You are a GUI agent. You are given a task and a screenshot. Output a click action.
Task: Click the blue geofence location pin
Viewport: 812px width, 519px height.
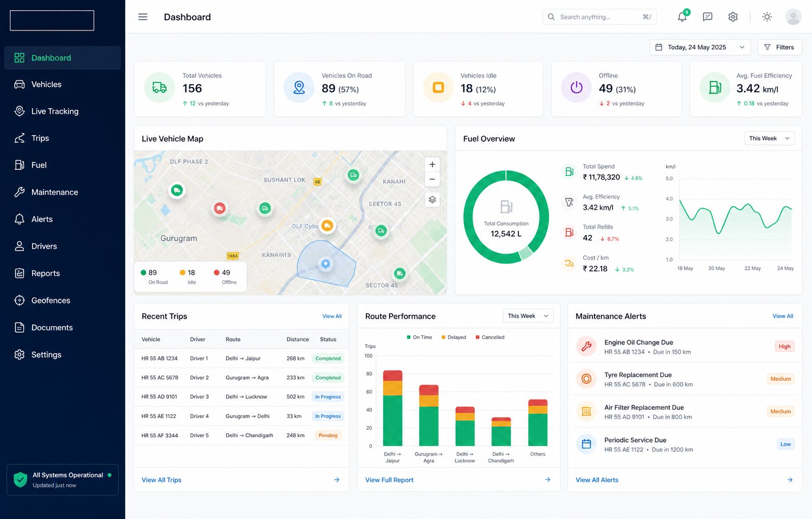(x=325, y=264)
